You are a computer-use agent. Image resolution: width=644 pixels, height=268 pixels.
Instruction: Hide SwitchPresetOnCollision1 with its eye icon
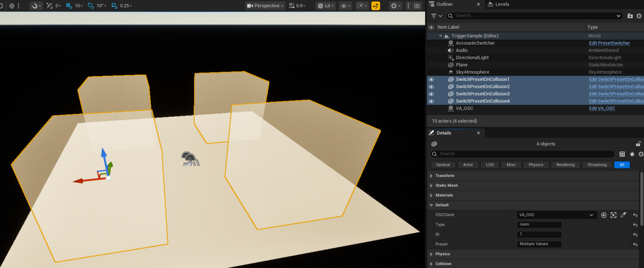coord(431,80)
